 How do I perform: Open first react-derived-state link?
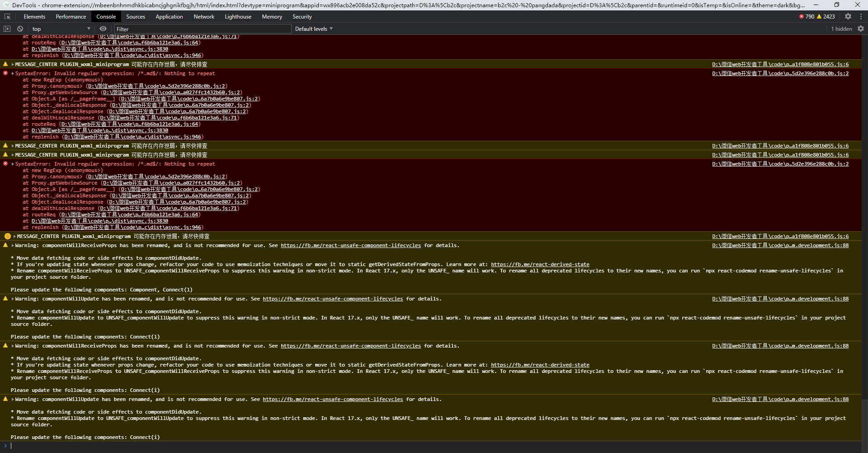click(540, 264)
